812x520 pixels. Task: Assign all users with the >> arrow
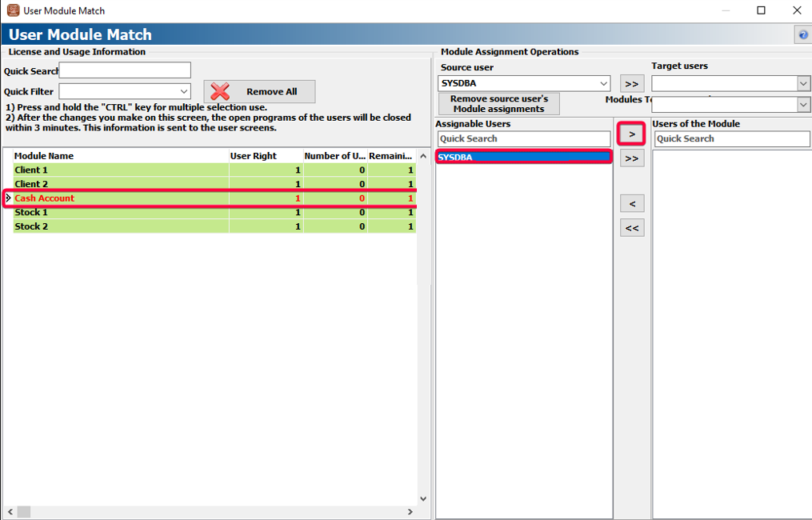(632, 158)
